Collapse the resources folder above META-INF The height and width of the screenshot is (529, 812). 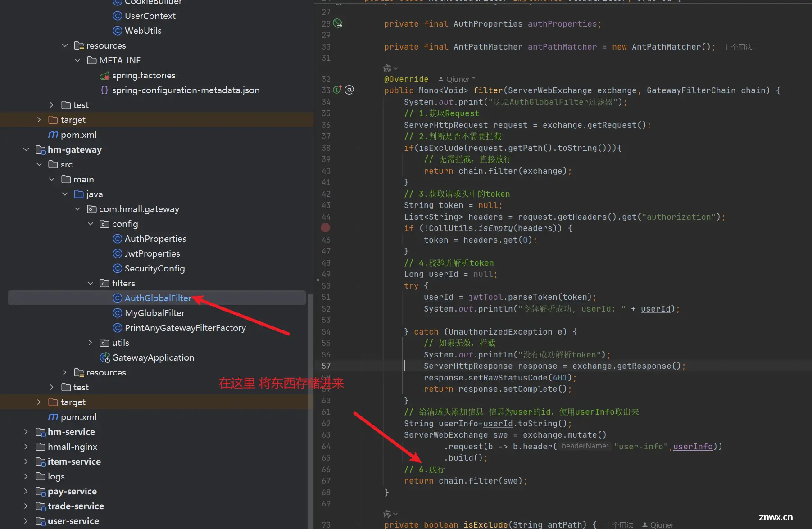(x=65, y=45)
